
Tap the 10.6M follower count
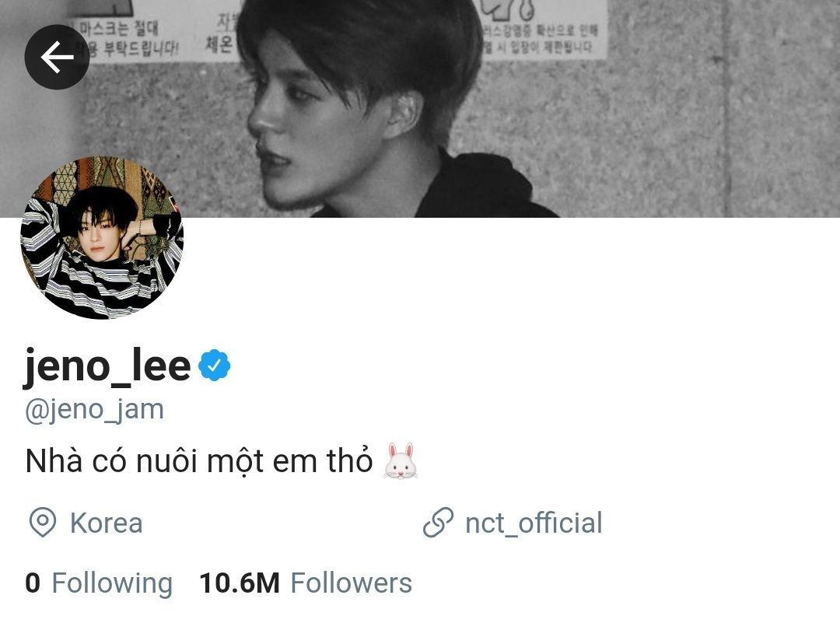coord(240,583)
